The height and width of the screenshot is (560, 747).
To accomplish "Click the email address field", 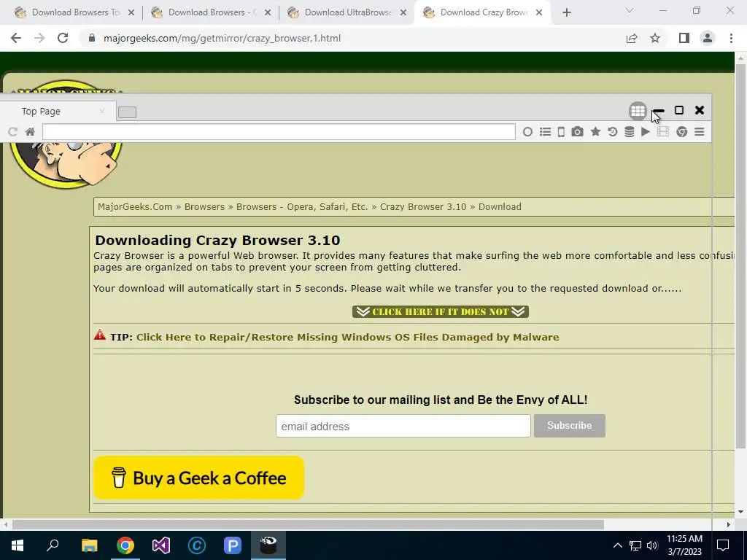I will pyautogui.click(x=403, y=426).
